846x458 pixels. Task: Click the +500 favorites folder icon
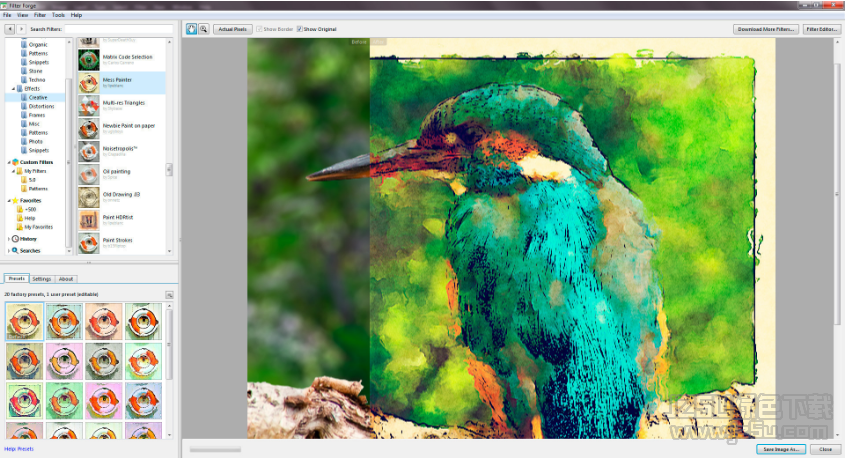point(20,209)
